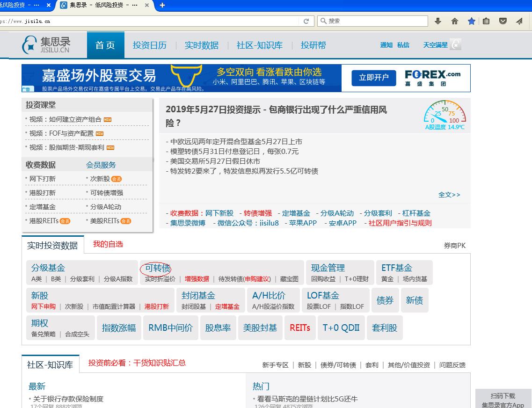Bookmark this page with the star icon
The height and width of the screenshot is (408, 532).
pos(471,21)
